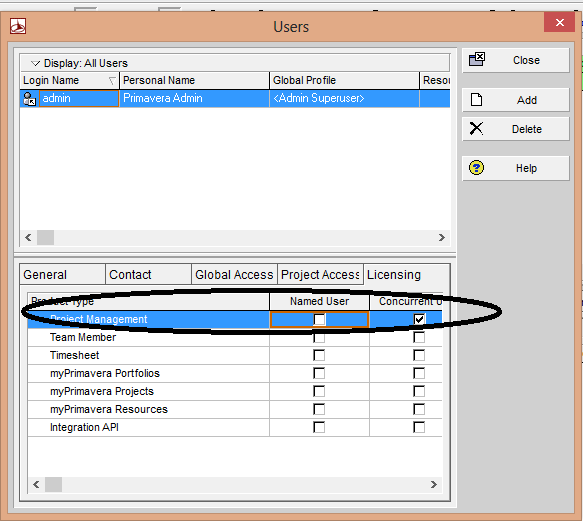Check Concurrent User for myPrimavera Resources
583x521 pixels.
tap(419, 409)
